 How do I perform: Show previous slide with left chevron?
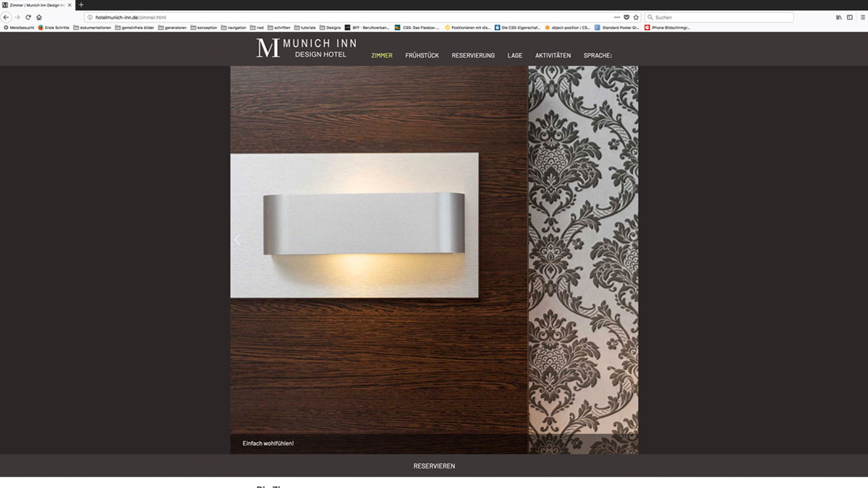coord(237,240)
